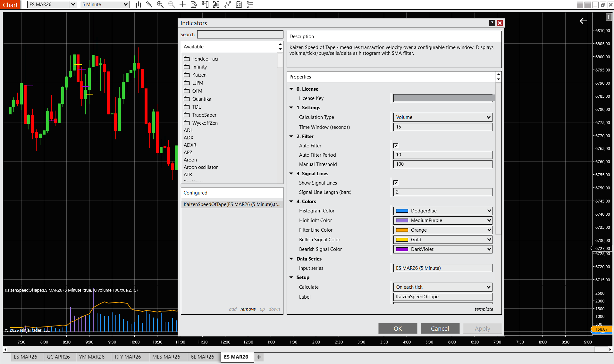This screenshot has width=614, height=364.
Task: Open the Histogram Color DodgerBlue swatch
Action: [402, 211]
